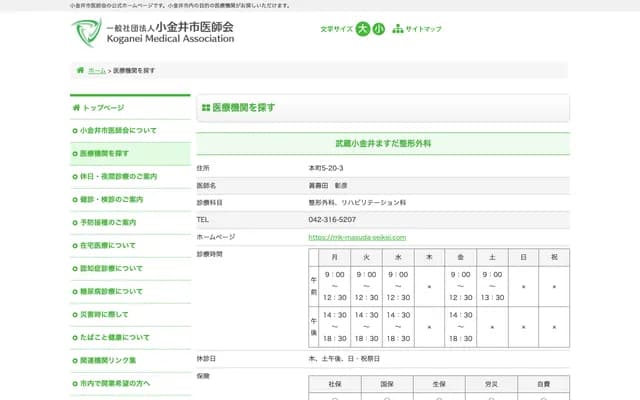Viewport: 640px width, 400px height.
Task: Click the Koganei Medical Association logo
Action: (153, 33)
